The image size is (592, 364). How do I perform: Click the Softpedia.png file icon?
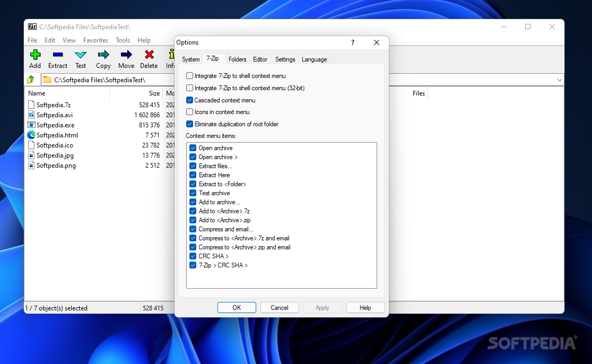[x=31, y=166]
